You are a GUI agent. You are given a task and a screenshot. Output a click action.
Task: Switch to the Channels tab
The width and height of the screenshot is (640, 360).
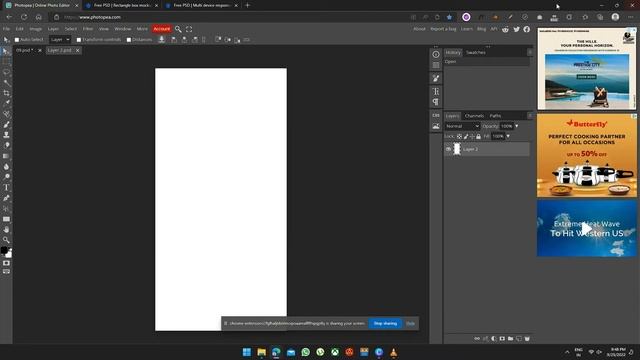coord(474,116)
